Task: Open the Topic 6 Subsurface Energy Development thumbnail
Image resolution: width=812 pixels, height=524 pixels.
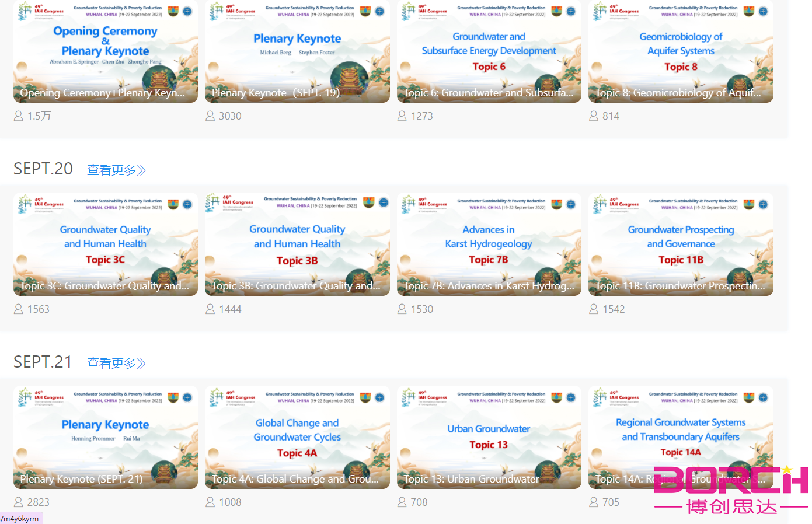Action: click(489, 51)
